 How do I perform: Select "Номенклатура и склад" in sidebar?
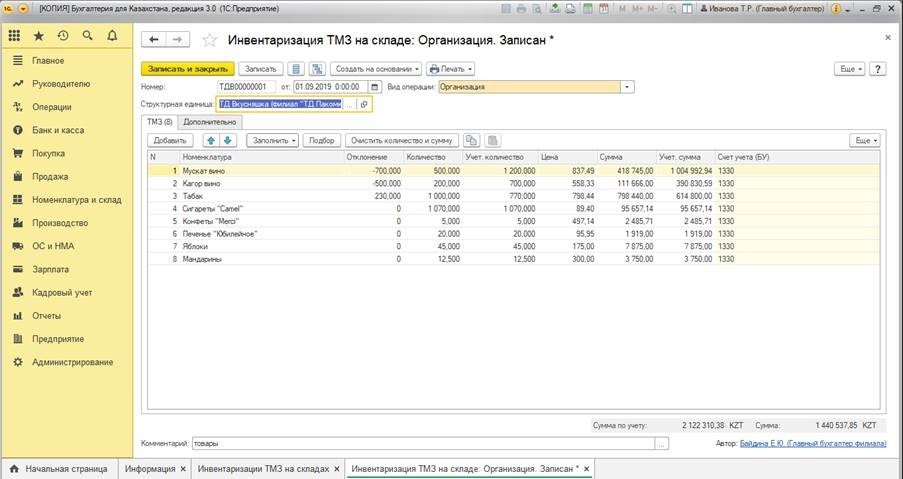(76, 200)
